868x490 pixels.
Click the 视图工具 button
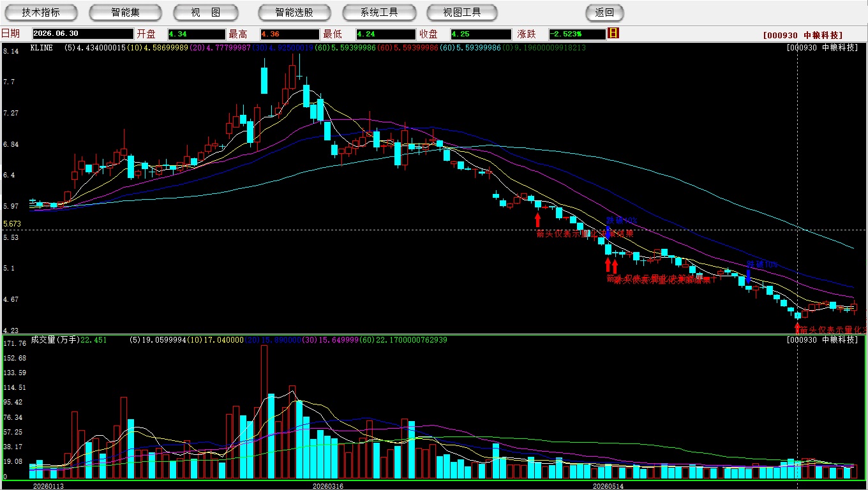pos(463,12)
